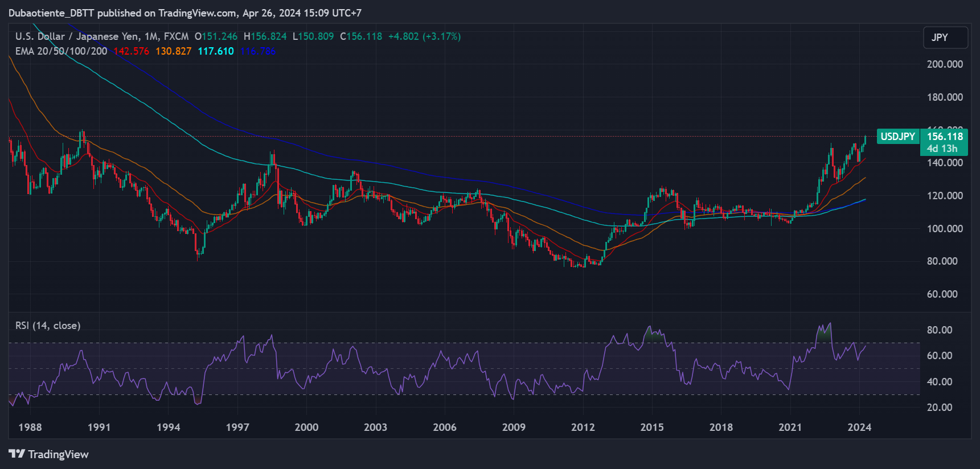This screenshot has height=469, width=980.
Task: Click the 2003 time axis label
Action: 375,427
